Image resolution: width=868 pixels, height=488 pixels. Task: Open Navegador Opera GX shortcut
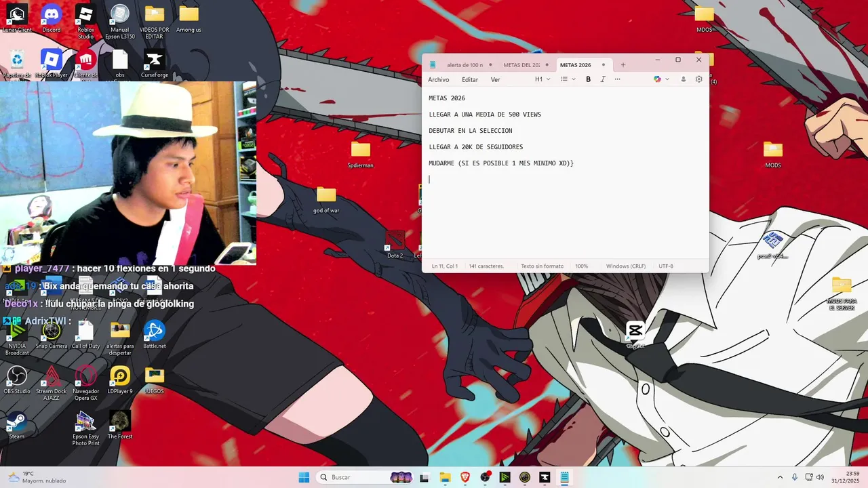click(x=85, y=383)
